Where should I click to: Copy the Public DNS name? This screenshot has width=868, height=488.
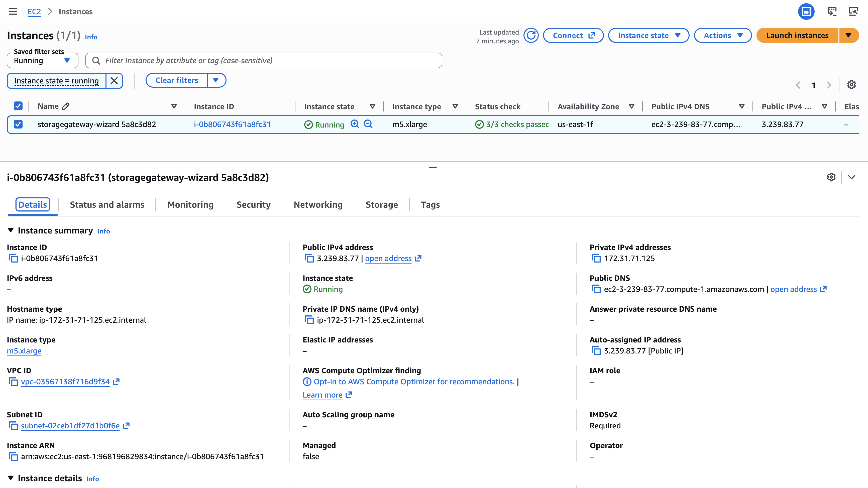tap(596, 289)
